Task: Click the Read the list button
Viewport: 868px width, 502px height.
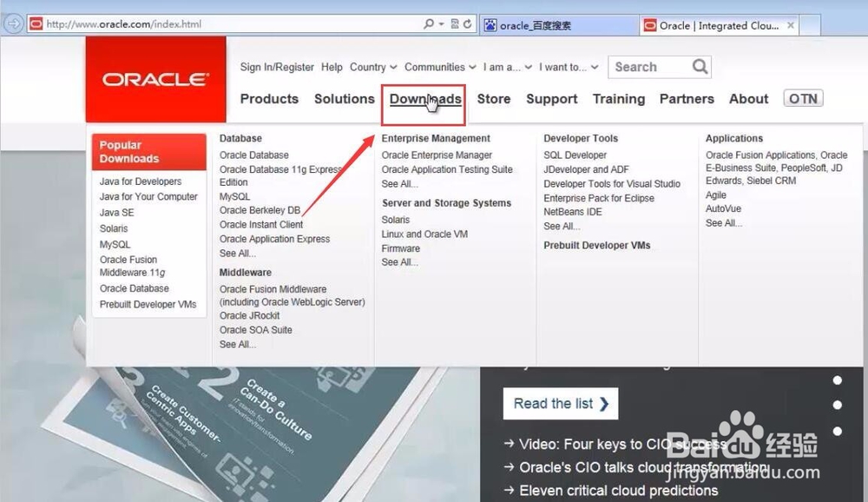Action: pos(560,403)
